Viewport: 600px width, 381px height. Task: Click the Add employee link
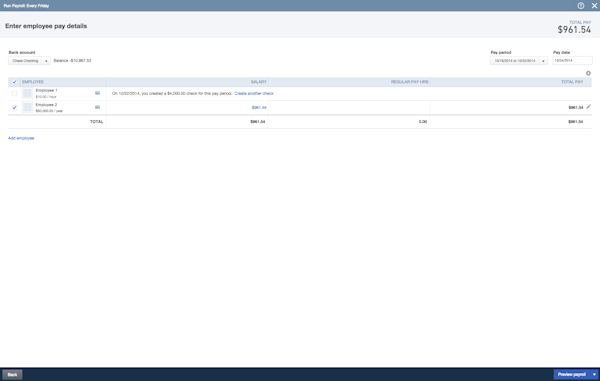point(21,138)
